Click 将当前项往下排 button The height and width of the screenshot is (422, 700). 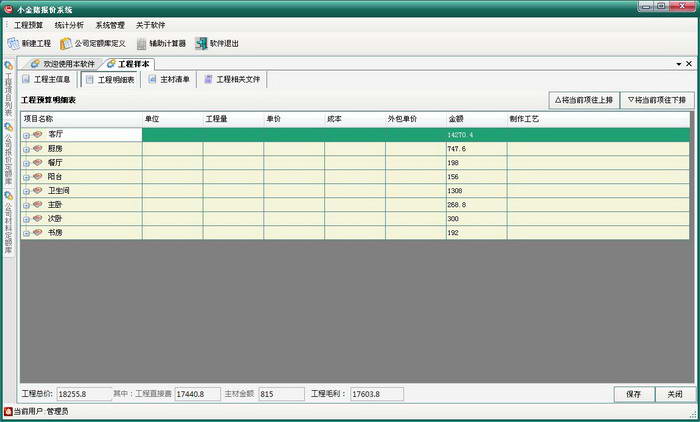coord(657,100)
